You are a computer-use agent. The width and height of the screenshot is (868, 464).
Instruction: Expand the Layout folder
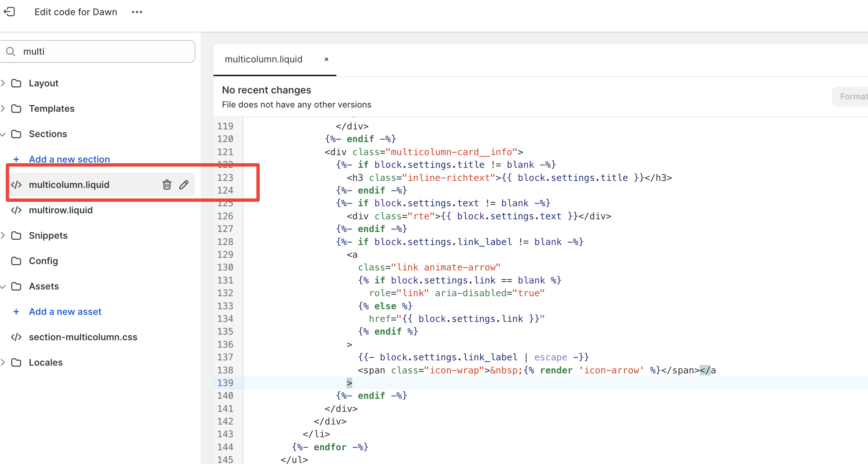pos(3,83)
